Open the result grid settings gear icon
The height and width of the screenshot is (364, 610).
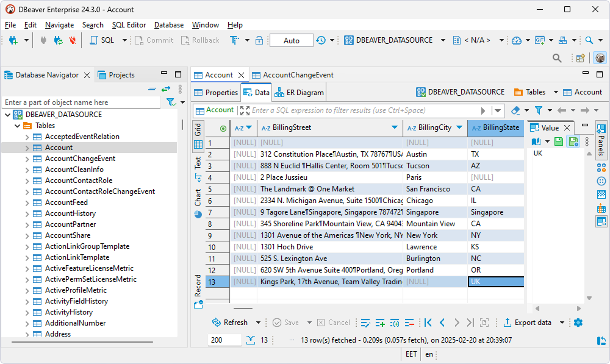pyautogui.click(x=578, y=322)
